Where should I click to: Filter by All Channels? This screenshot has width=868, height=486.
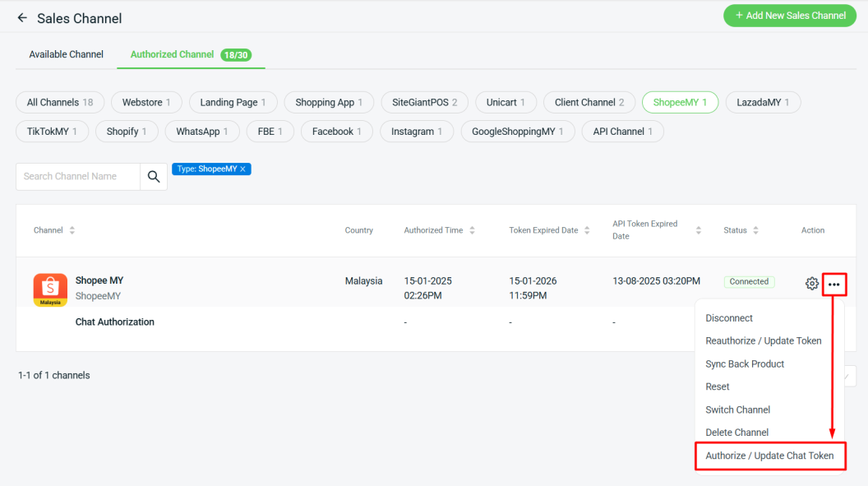[x=60, y=103]
